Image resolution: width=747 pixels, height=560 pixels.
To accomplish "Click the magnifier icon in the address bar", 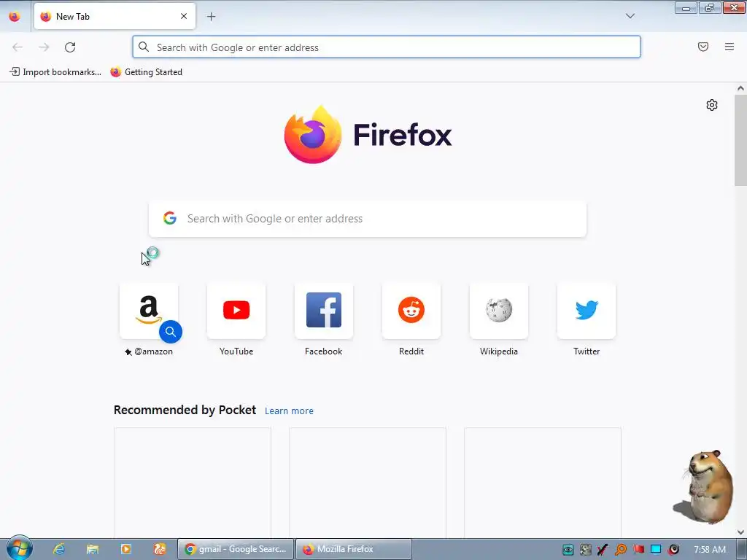I will click(144, 47).
